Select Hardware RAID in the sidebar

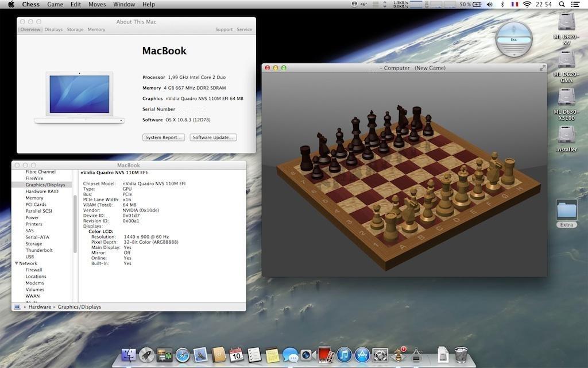(x=42, y=191)
